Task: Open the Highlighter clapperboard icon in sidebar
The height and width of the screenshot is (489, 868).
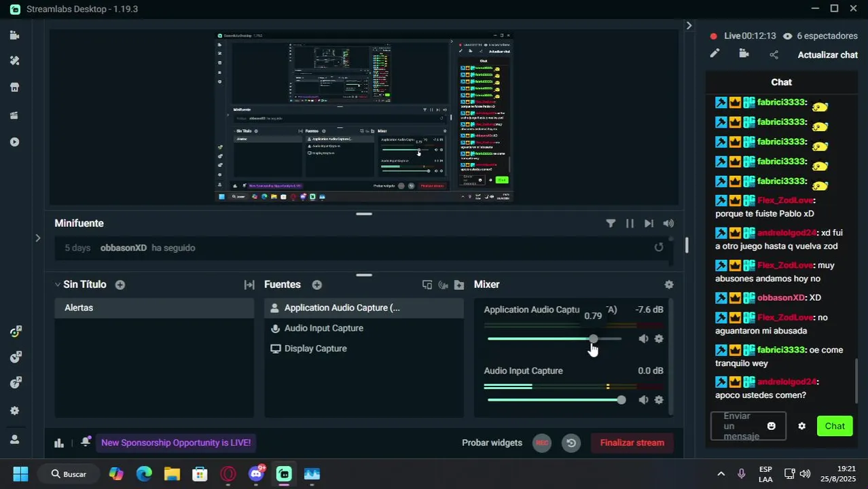Action: (x=14, y=115)
